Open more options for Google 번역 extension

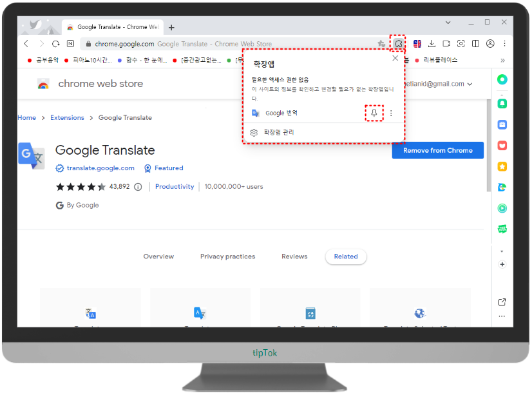tap(391, 113)
